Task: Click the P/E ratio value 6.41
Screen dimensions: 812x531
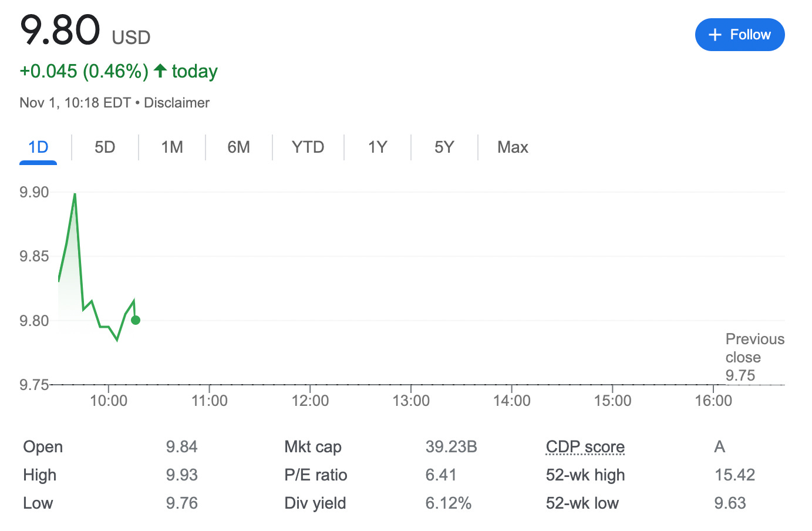Action: [x=441, y=475]
